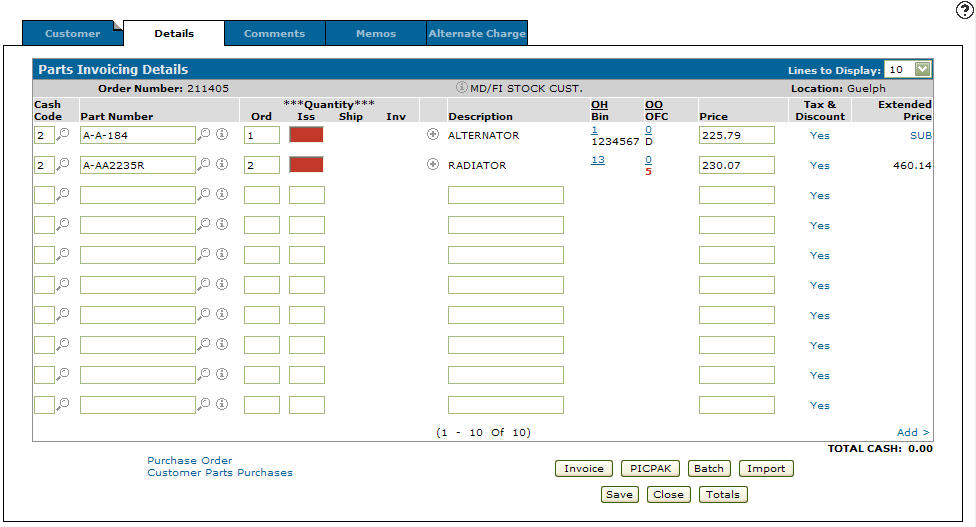
Task: Click plus icon next to ALTERNATOR description
Action: pos(433,135)
